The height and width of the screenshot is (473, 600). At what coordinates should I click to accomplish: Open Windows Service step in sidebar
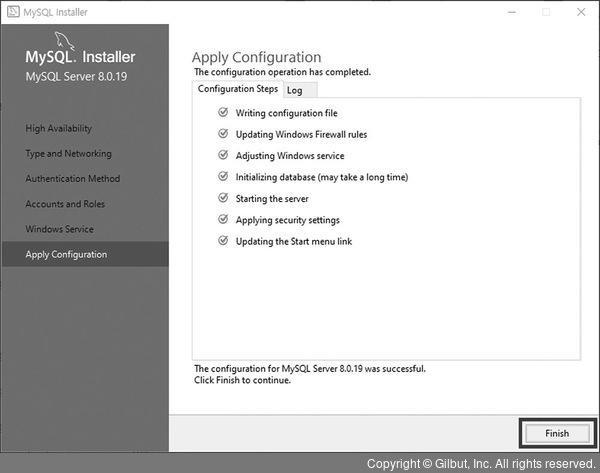pyautogui.click(x=60, y=229)
